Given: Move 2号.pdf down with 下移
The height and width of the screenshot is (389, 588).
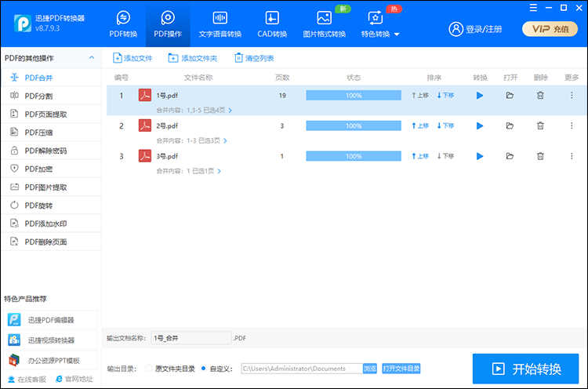Looking at the screenshot, I should click(x=445, y=125).
